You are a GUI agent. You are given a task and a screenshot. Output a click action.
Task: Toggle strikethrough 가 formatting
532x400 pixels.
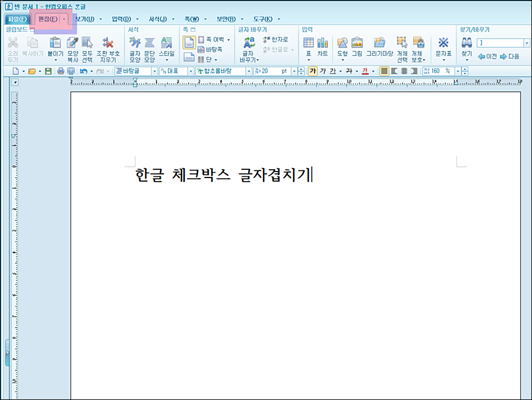tap(349, 71)
